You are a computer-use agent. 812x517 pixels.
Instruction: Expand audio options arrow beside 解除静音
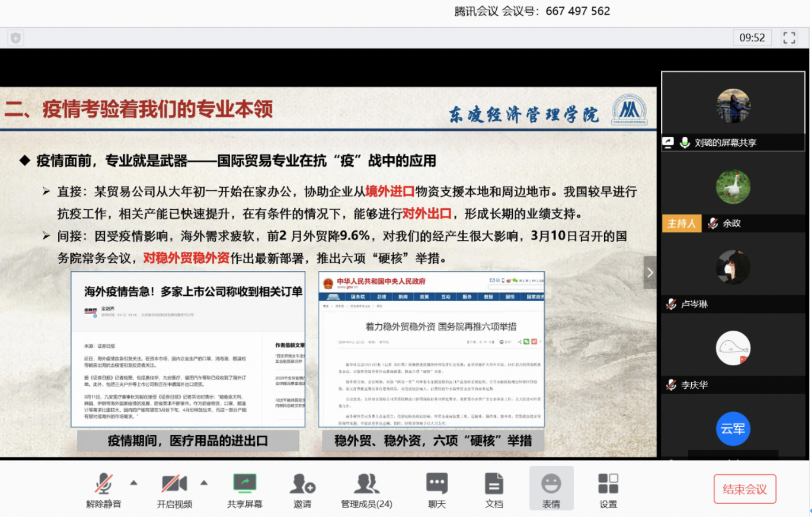point(134,483)
